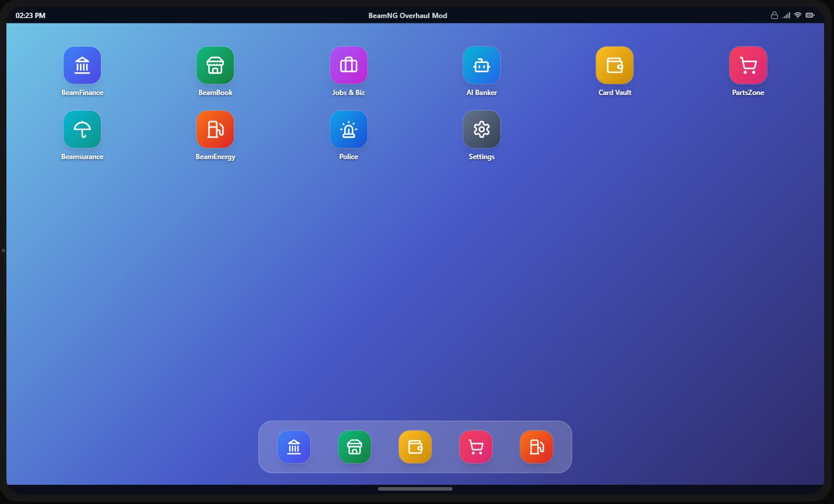834x504 pixels.
Task: Click the yellow wallet icon in dock
Action: tap(415, 447)
